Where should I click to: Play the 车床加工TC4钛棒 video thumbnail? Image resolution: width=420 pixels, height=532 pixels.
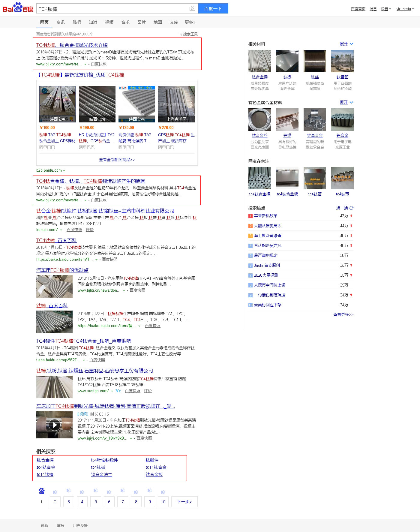pyautogui.click(x=54, y=425)
